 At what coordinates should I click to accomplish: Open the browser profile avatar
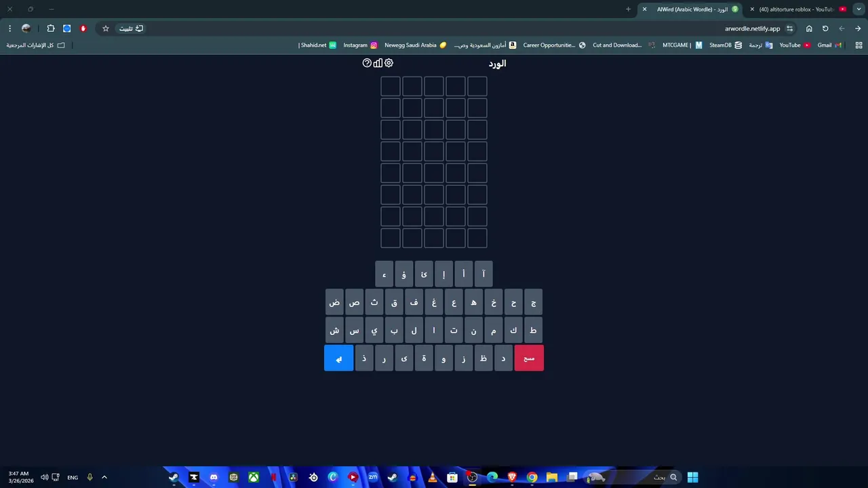pyautogui.click(x=26, y=28)
